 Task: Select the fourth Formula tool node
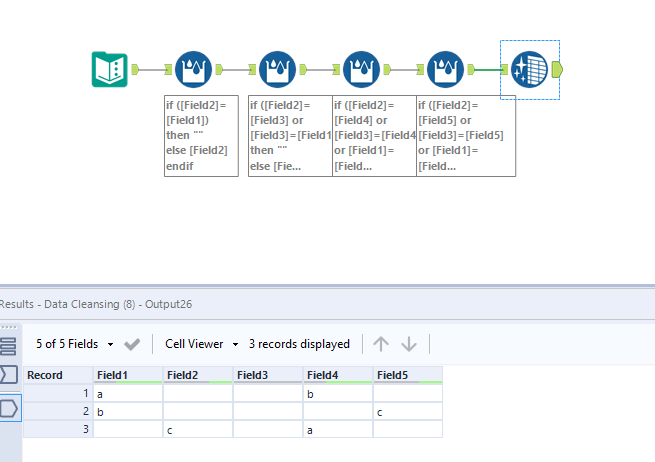[x=445, y=69]
